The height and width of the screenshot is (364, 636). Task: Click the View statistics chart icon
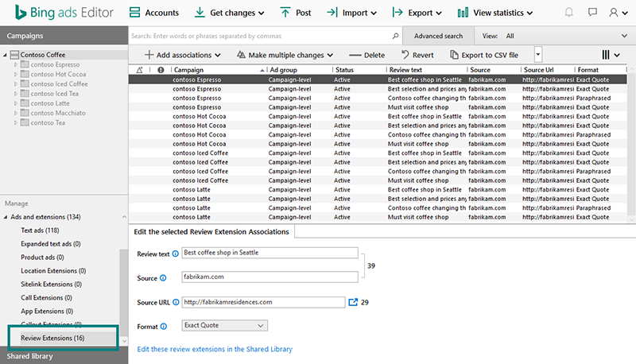(463, 13)
